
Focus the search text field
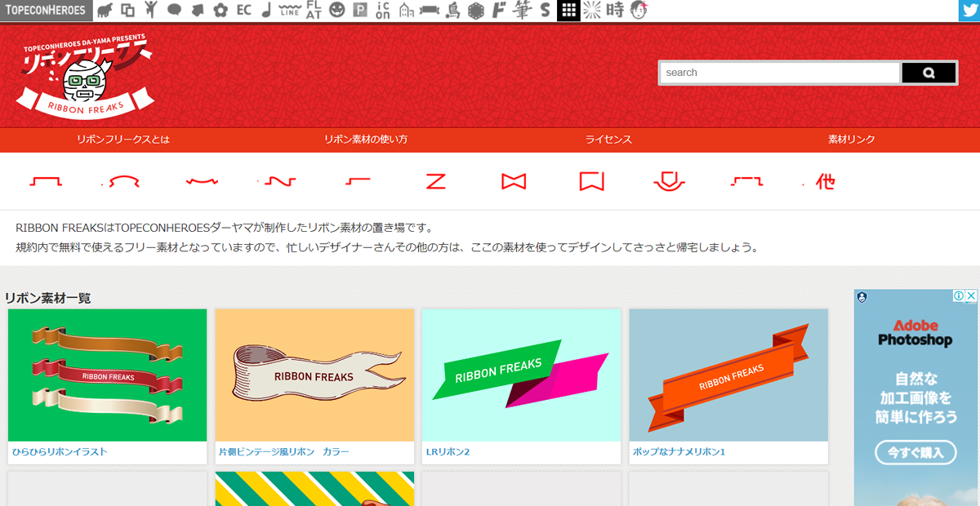[x=780, y=73]
